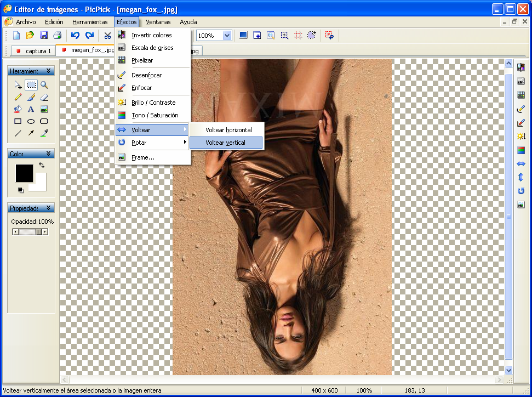The width and height of the screenshot is (532, 397).
Task: Choose Voltear vertical from submenu
Action: click(x=226, y=143)
